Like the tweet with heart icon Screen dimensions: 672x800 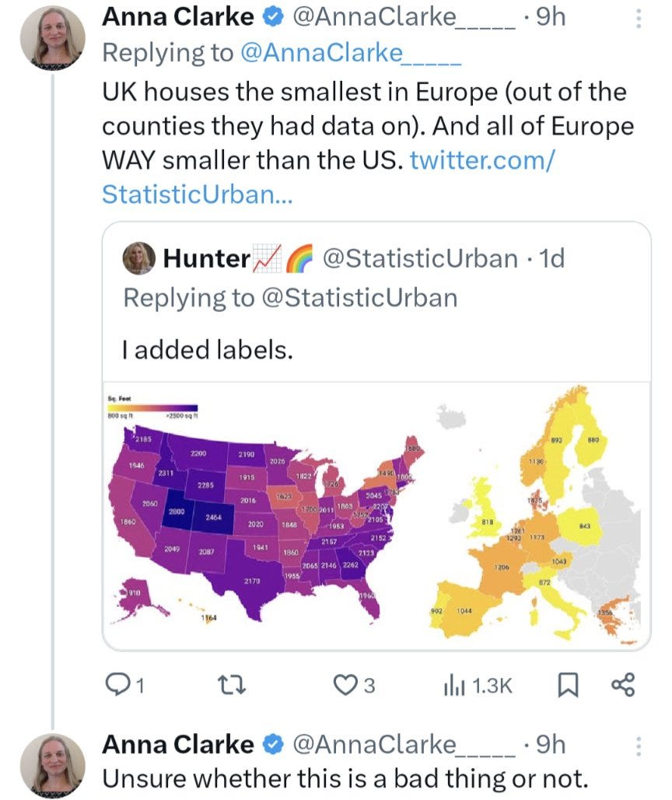344,685
